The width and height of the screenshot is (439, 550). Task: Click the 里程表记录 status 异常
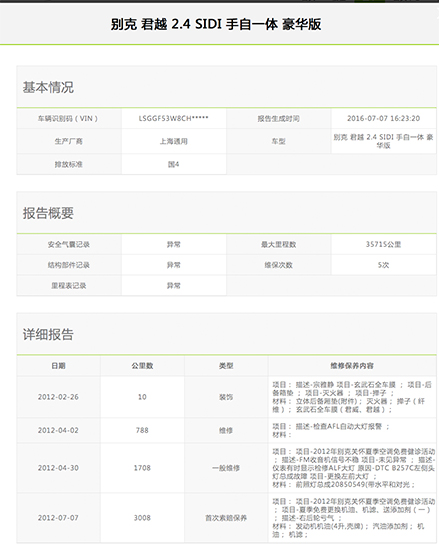174,286
